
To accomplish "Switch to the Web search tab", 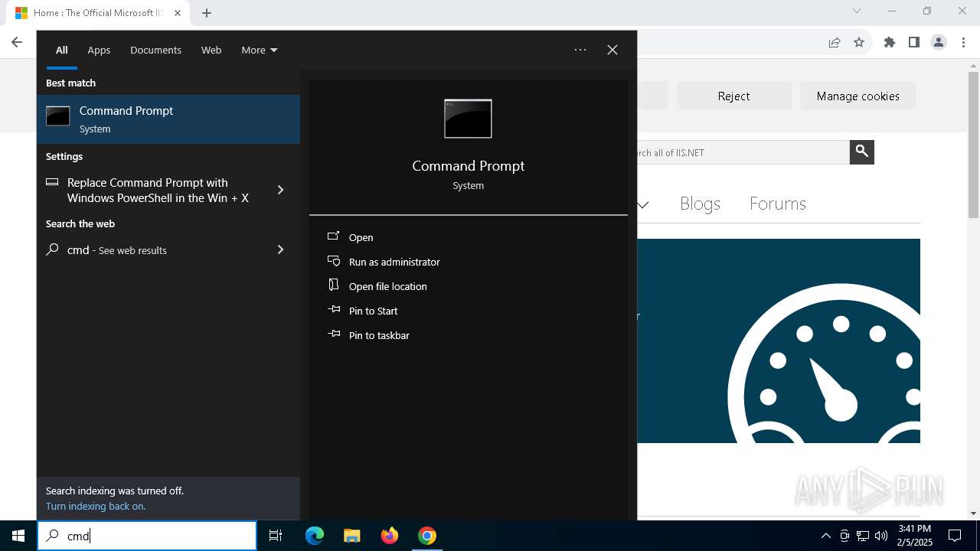I will [211, 50].
